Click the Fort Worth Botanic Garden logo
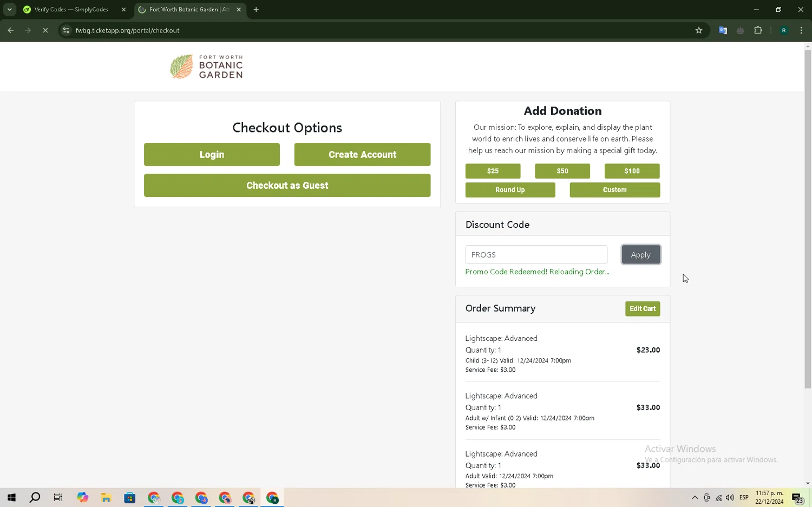Viewport: 812px width, 507px height. [206, 67]
